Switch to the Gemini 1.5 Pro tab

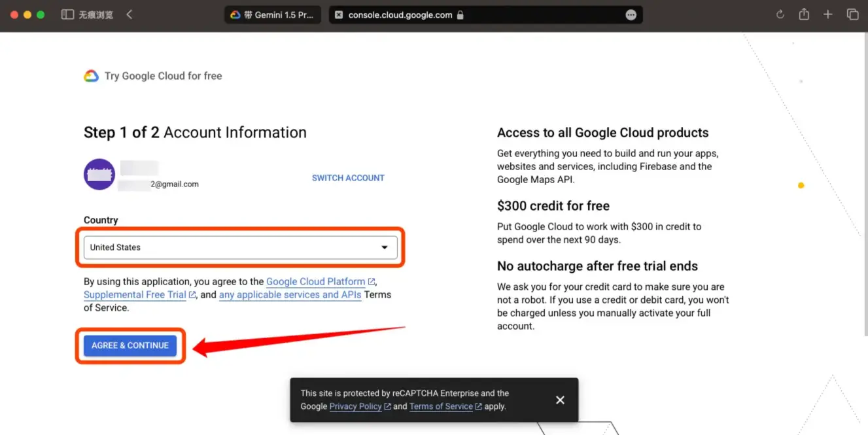pyautogui.click(x=273, y=15)
